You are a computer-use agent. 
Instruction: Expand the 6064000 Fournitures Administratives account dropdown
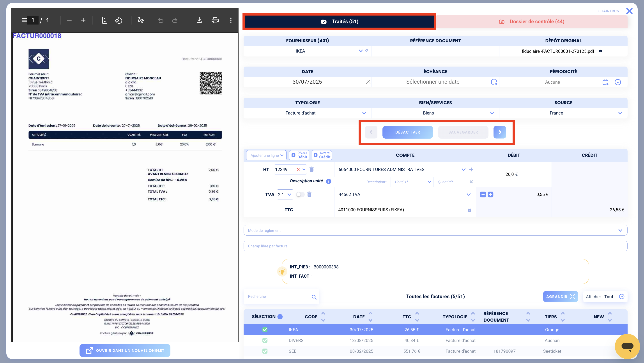463,169
